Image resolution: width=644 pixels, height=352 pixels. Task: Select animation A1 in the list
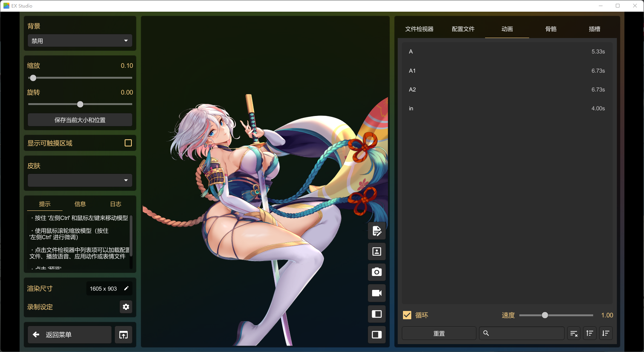(507, 71)
